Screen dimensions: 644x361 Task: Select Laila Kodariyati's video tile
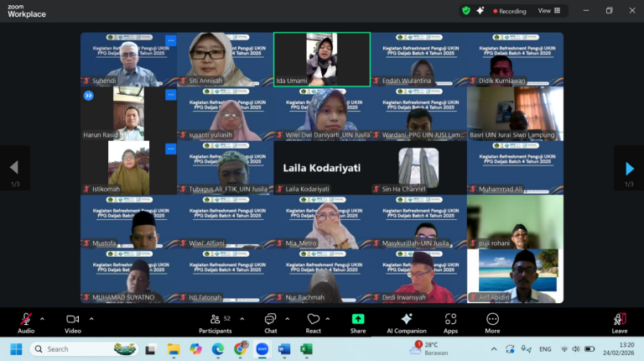pos(321,167)
